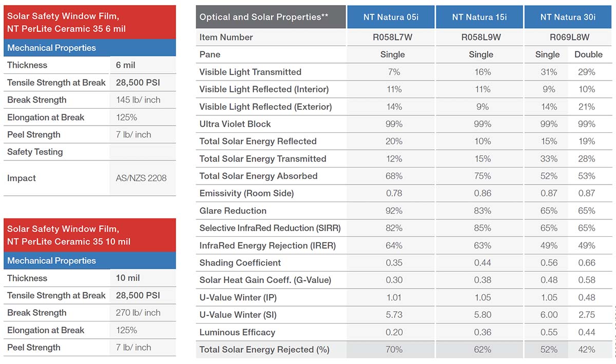Click the NT Natura 30i column header
Image resolution: width=616 pixels, height=364 pixels.
click(568, 17)
